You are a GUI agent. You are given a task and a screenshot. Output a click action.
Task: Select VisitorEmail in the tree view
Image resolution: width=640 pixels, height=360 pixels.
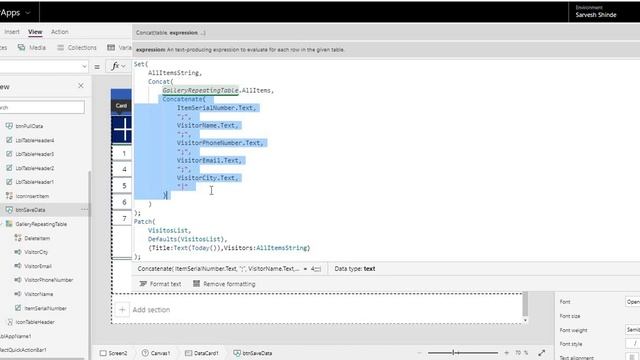(38, 266)
